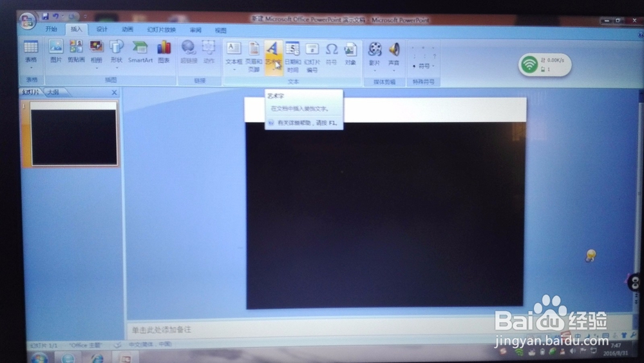
Task: Click "Office 主题" in status bar
Action: pos(85,345)
